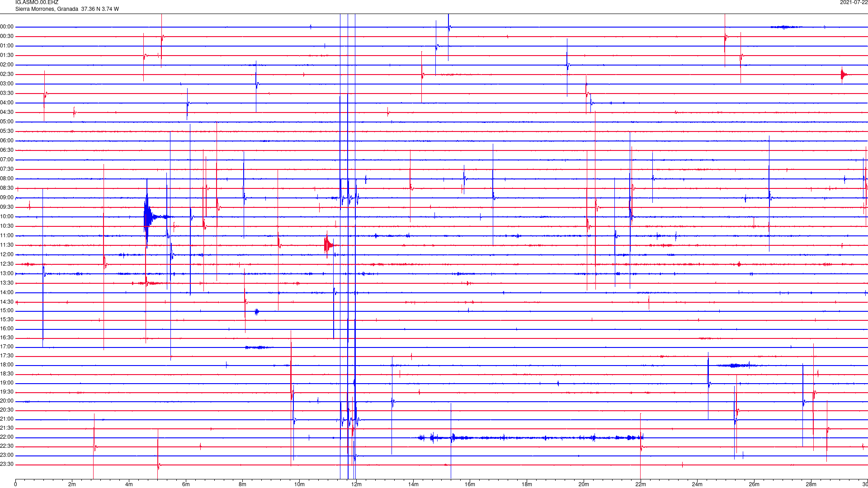Click the red burst near the end of the 02:30 trace
The height and width of the screenshot is (488, 868).
point(844,75)
